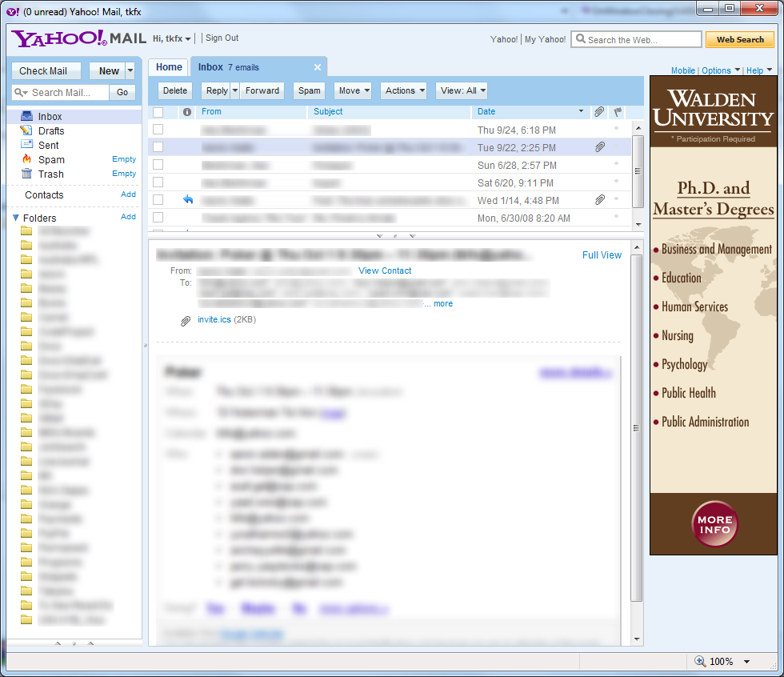The width and height of the screenshot is (784, 677).
Task: Download the invite.ics attachment
Action: click(x=214, y=319)
